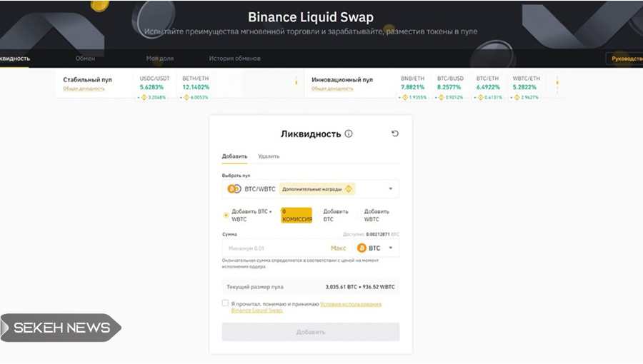This screenshot has height=364, width=643.
Task: Open the История обменов navigation tab
Action: coord(234,59)
